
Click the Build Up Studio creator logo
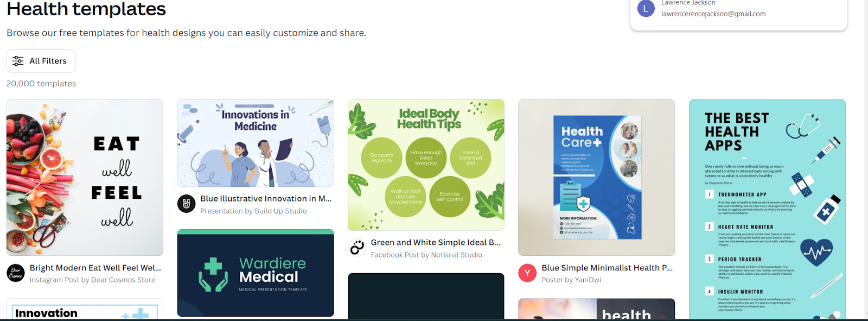click(187, 204)
